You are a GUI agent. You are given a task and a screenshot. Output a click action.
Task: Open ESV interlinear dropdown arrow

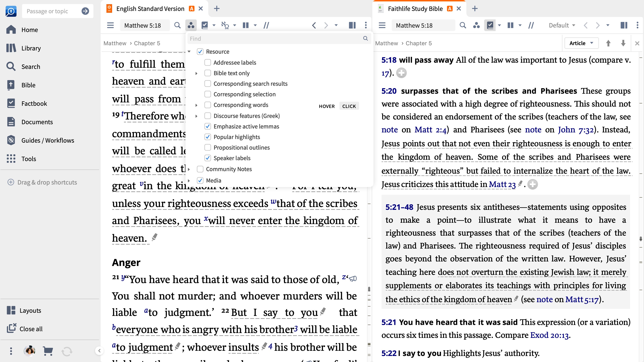(234, 25)
